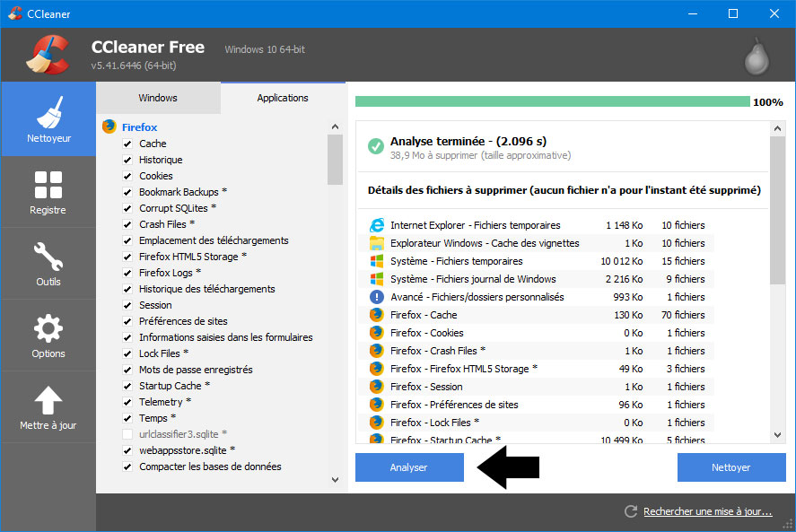
Task: Click the application list scrollbar thumb
Action: pyautogui.click(x=335, y=160)
